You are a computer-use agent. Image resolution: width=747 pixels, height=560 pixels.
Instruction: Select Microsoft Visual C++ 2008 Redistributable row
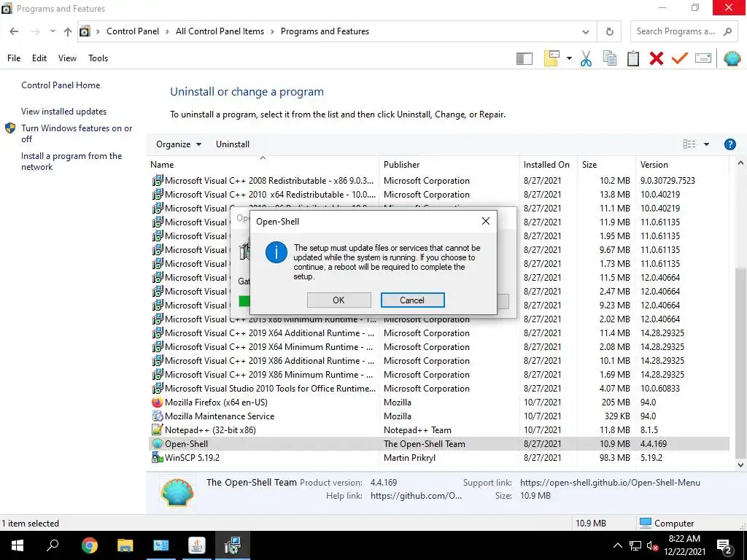(x=438, y=181)
